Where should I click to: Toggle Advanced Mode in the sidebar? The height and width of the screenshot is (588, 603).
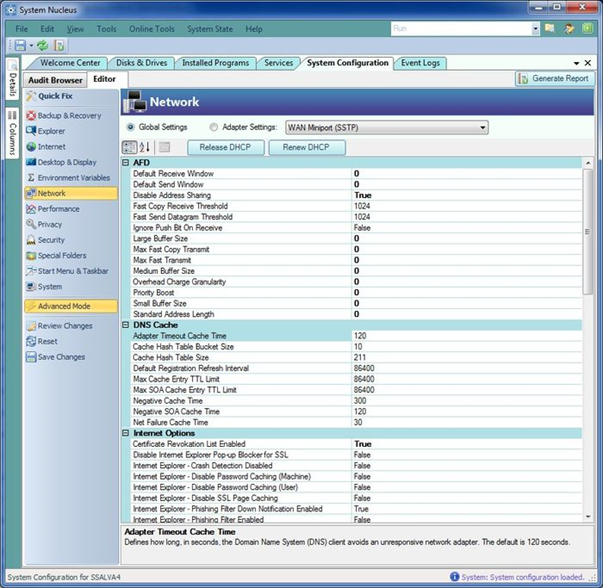(x=65, y=306)
